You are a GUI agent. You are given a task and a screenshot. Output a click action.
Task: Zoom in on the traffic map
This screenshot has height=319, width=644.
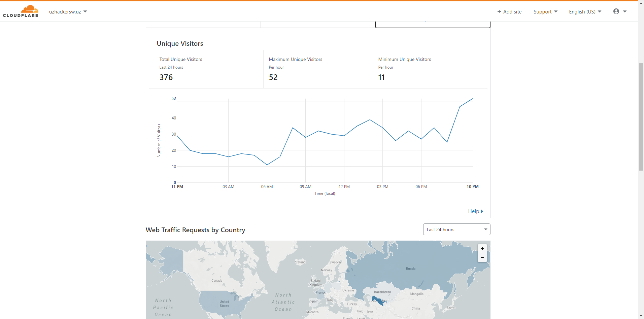(482, 249)
